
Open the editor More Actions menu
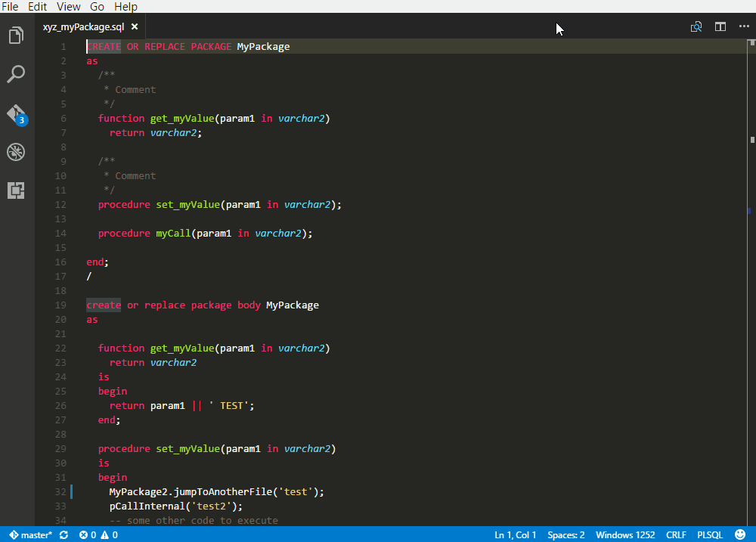coord(744,26)
